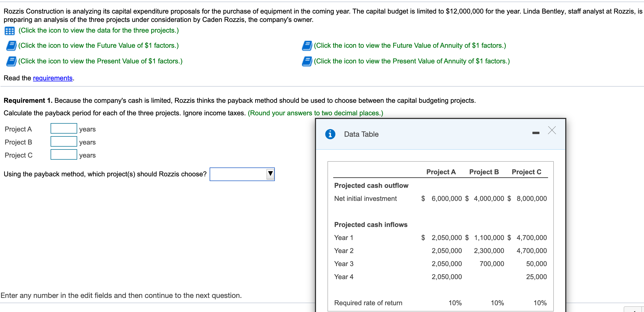This screenshot has width=644, height=312.
Task: Click Present Value of $1 factors text link
Action: tap(100, 61)
